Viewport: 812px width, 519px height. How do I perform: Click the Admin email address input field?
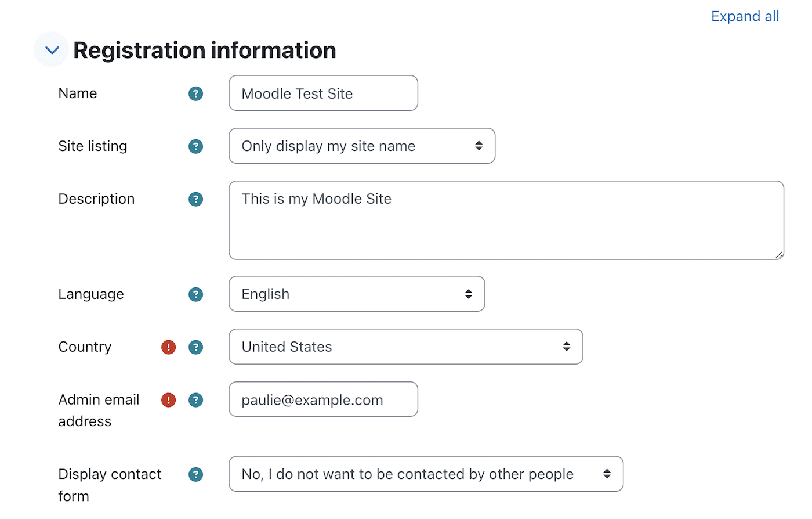point(323,399)
